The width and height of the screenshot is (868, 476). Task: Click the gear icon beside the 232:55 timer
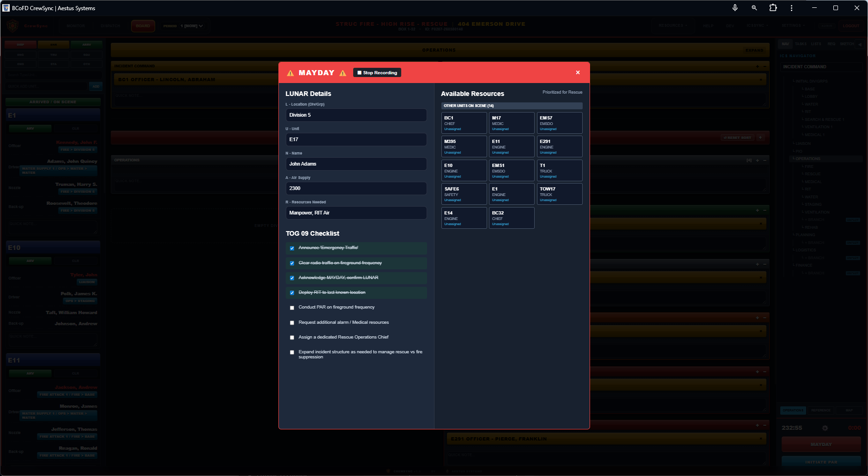tap(825, 428)
